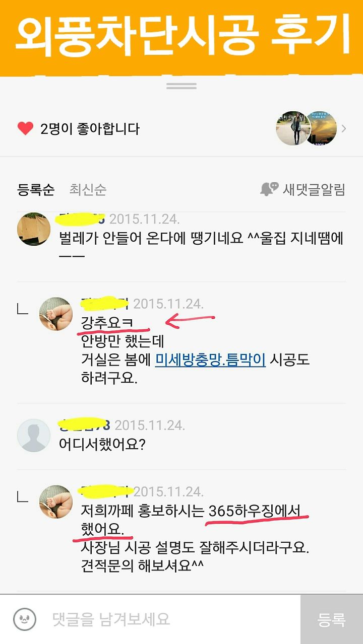Tap the reply indent icon beside 365하우징 comment
This screenshot has height=644, width=363.
tap(23, 496)
